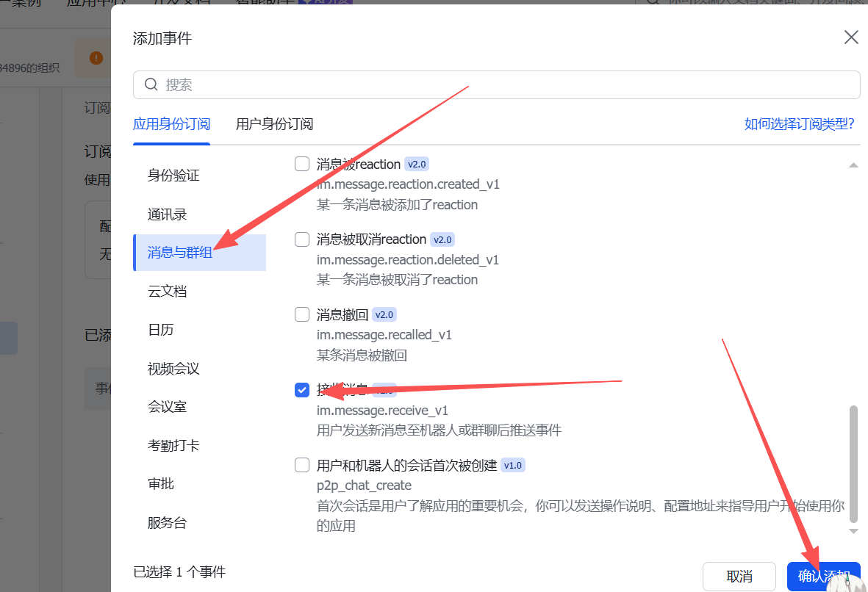Click im.message.reaction.deleted_v1 text
868x592 pixels.
[408, 259]
